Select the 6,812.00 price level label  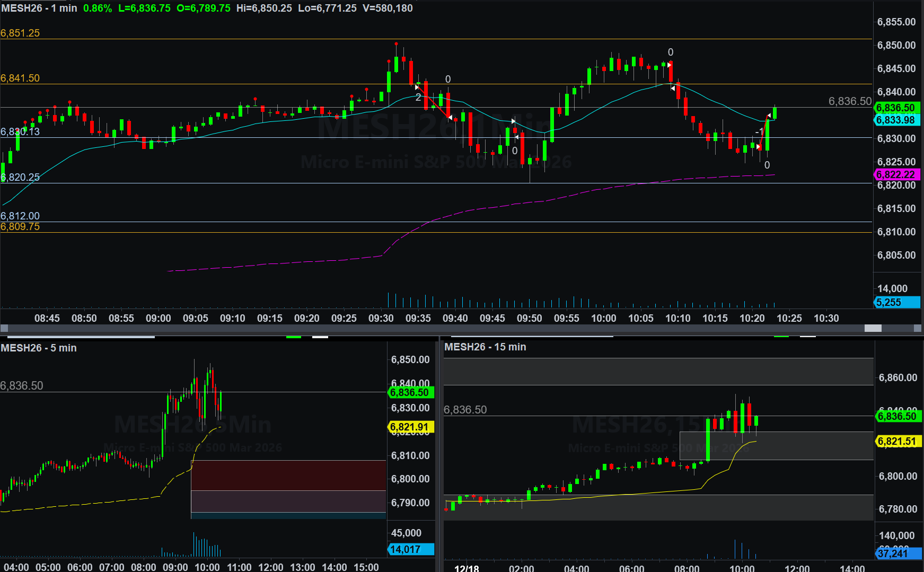[x=20, y=216]
